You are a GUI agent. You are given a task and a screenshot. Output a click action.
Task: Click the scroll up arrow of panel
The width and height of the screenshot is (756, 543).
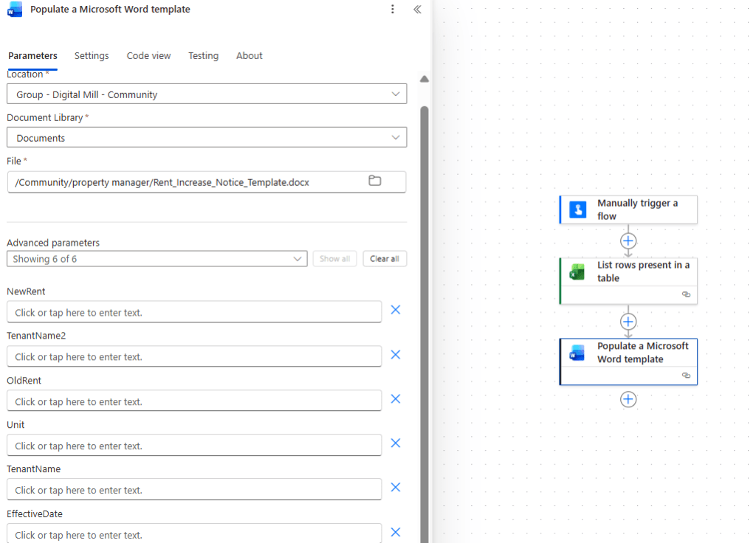click(425, 79)
